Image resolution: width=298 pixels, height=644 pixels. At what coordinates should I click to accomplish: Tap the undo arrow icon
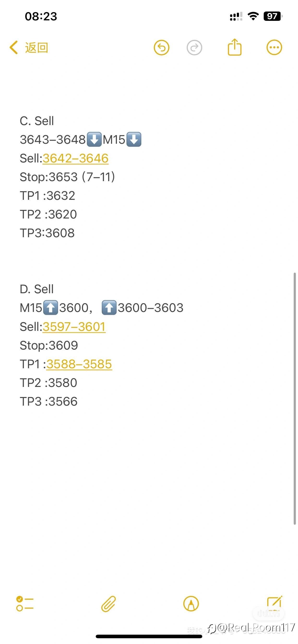click(161, 47)
